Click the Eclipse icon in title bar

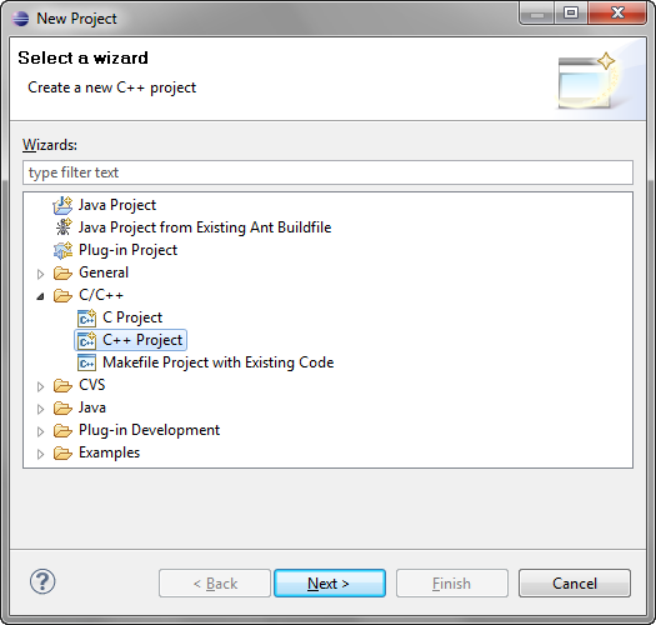pyautogui.click(x=20, y=17)
